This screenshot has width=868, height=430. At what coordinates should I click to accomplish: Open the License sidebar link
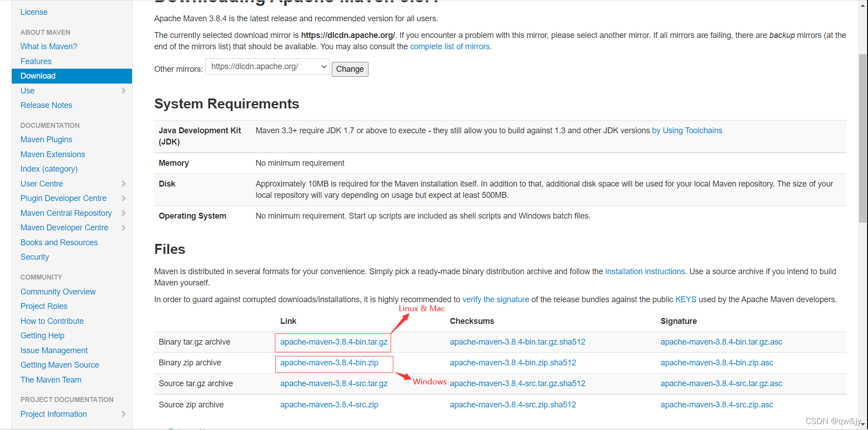point(34,12)
